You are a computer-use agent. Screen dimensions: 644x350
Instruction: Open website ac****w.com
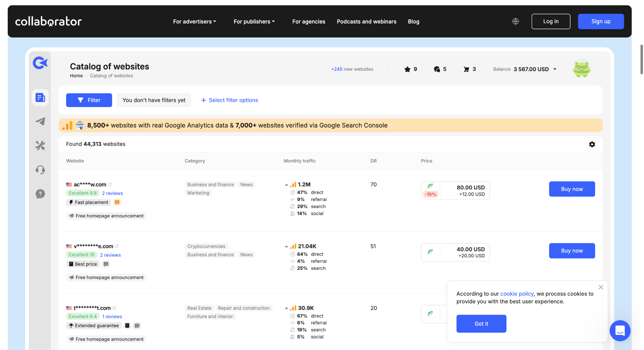pyautogui.click(x=90, y=185)
